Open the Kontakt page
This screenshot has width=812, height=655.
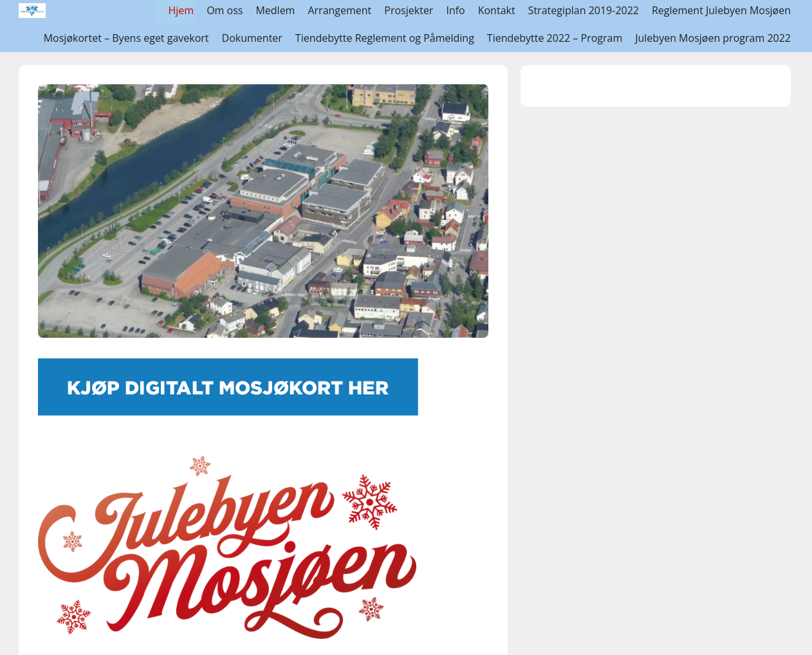pyautogui.click(x=496, y=10)
